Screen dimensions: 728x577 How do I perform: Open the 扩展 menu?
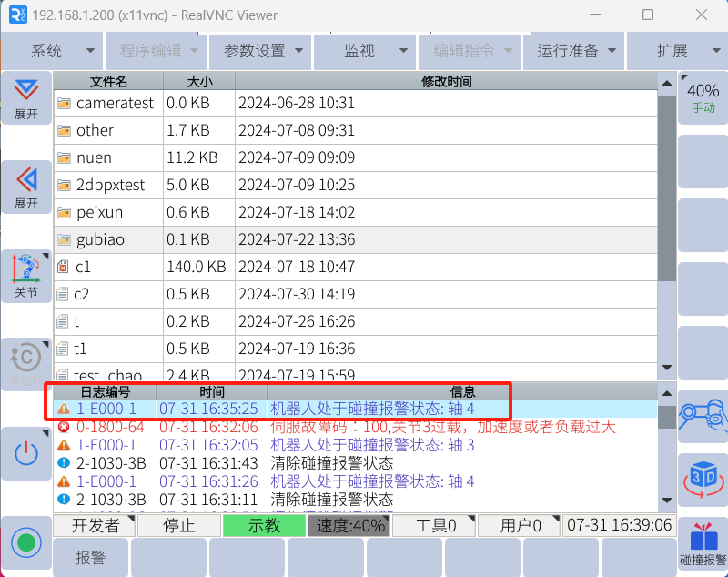pyautogui.click(x=678, y=51)
